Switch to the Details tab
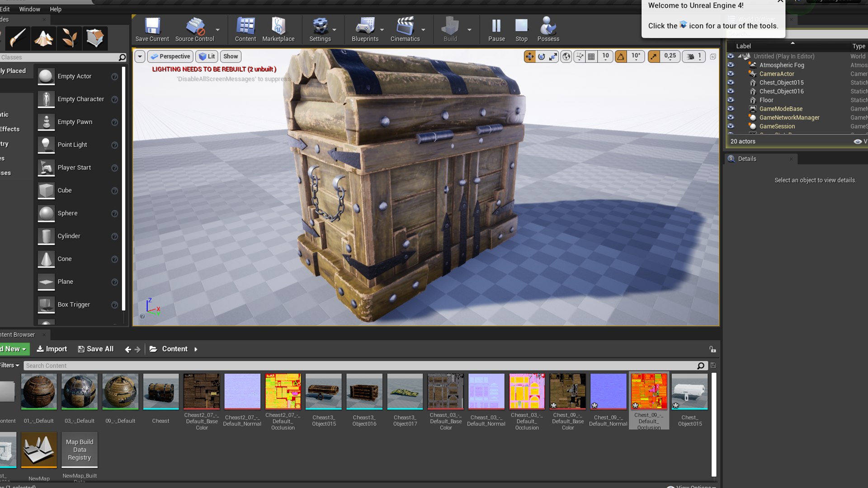The image size is (868, 488). pos(747,159)
